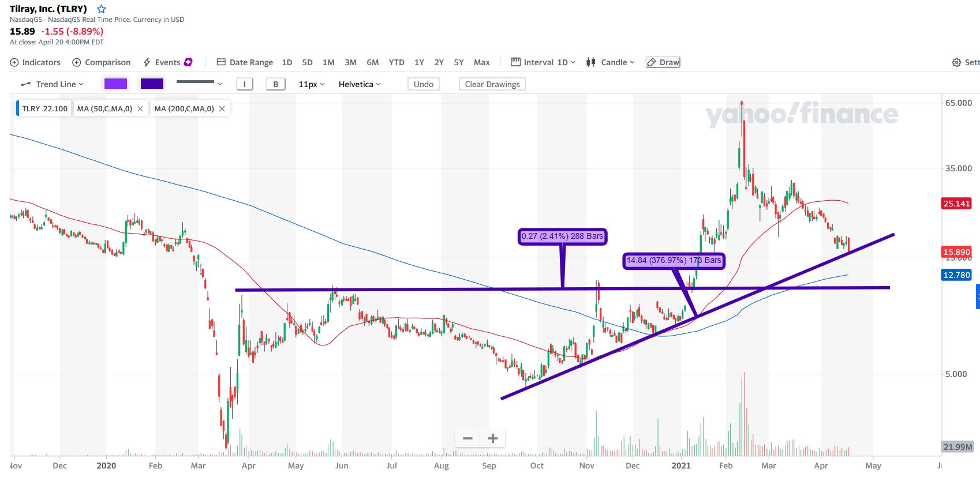Open chart Settings
This screenshot has width=980, height=481.
tap(966, 62)
